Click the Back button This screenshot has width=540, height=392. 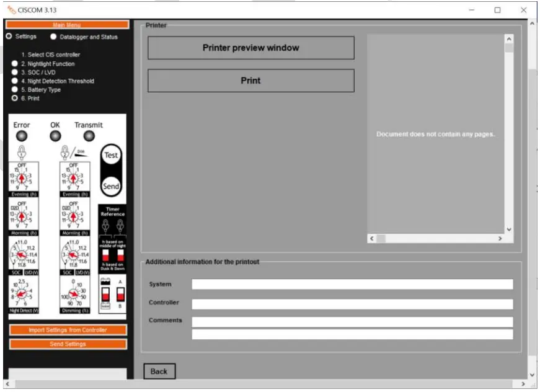(x=159, y=371)
